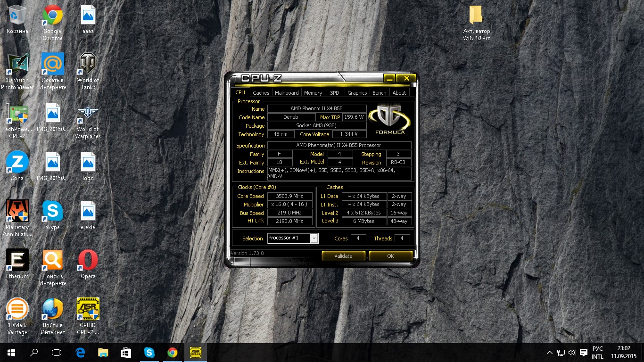The height and width of the screenshot is (362, 644).
Task: Expand the Processor #1 selection dropdown
Action: pyautogui.click(x=314, y=239)
